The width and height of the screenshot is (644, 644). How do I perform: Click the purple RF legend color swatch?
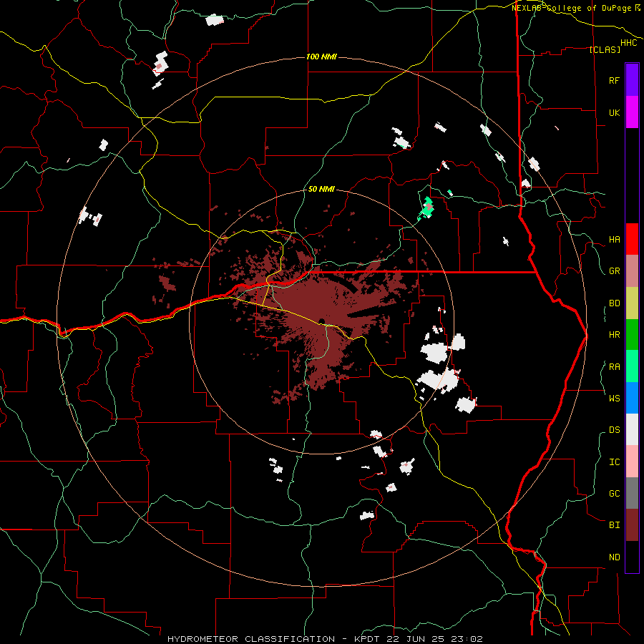click(x=632, y=80)
